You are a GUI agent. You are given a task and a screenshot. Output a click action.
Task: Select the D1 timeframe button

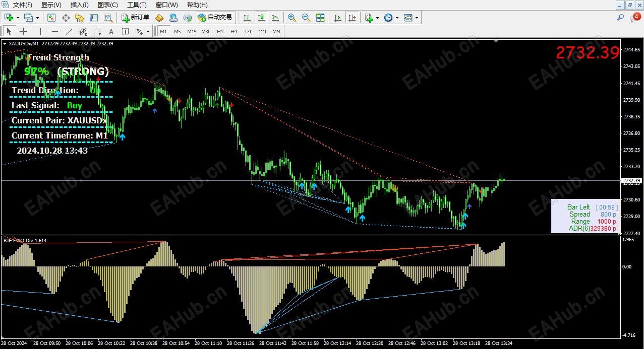(x=248, y=31)
